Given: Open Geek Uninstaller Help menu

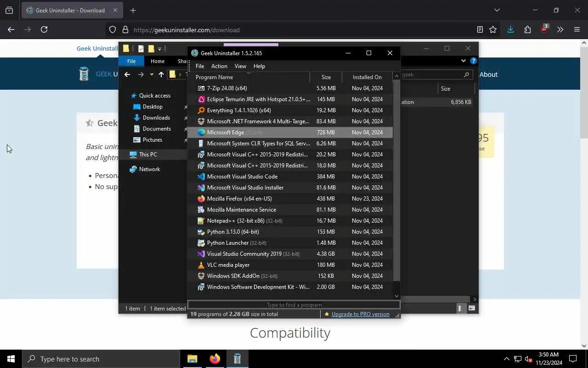Looking at the screenshot, I should click(259, 66).
